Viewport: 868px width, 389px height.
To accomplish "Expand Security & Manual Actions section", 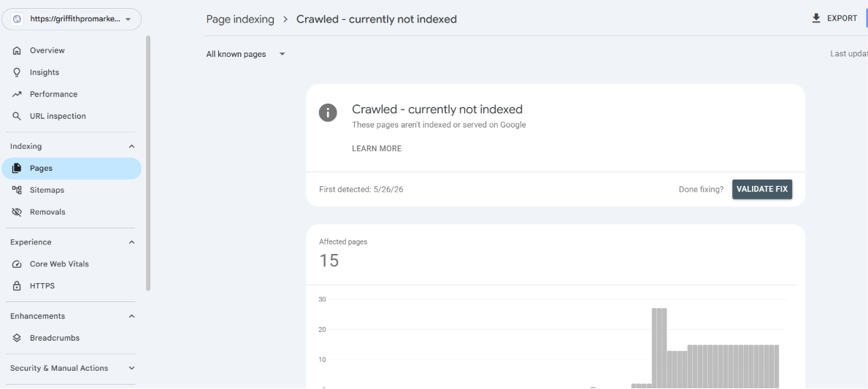I will [x=131, y=369].
